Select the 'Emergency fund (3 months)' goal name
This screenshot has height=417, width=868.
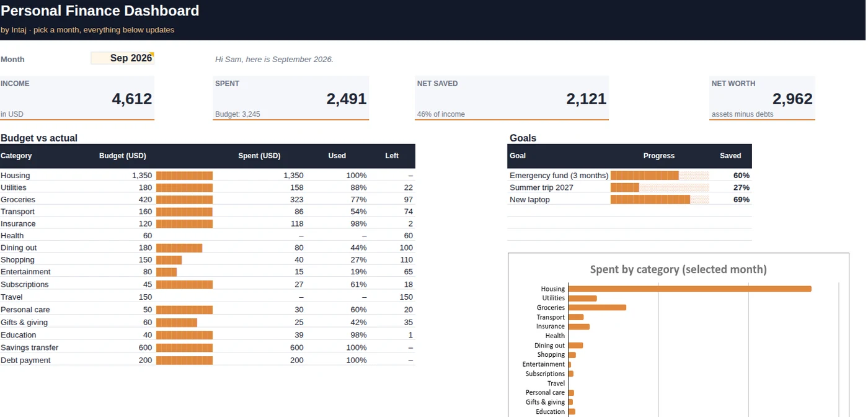[x=559, y=176]
